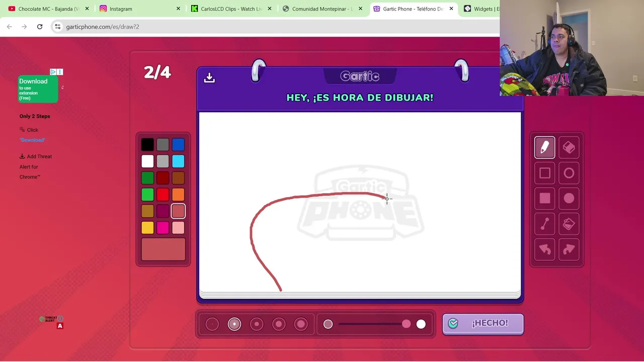Close the Instagram tab
The height and width of the screenshot is (362, 644).
point(178,9)
